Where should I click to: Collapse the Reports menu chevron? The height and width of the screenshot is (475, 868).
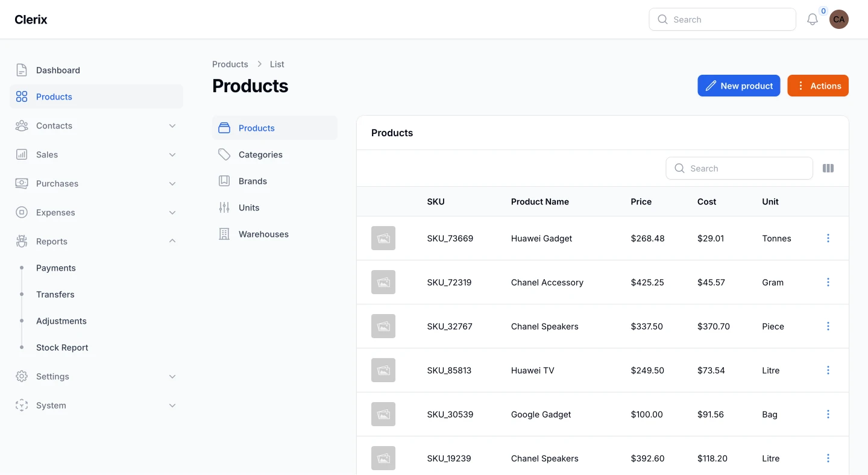(172, 241)
